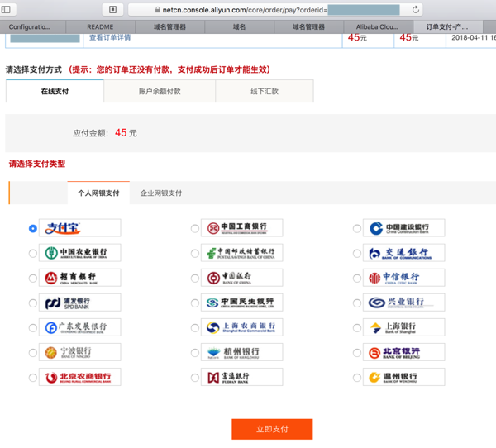The image size is (496, 448).
Task: Select radio button for 中信银行
Action: pos(357,278)
